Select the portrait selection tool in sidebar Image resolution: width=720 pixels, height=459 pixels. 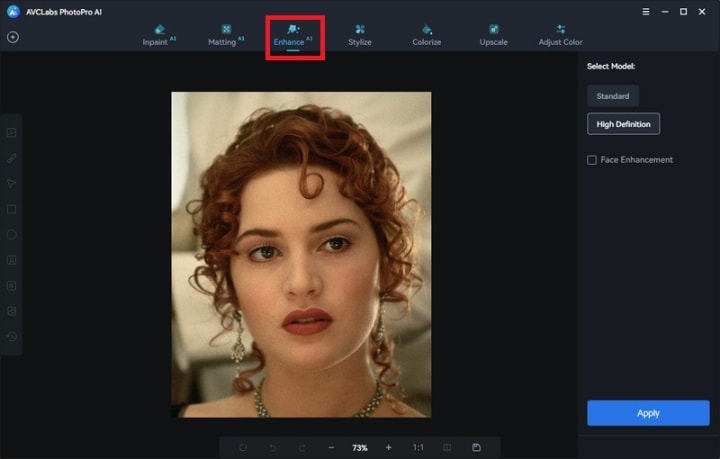point(11,260)
